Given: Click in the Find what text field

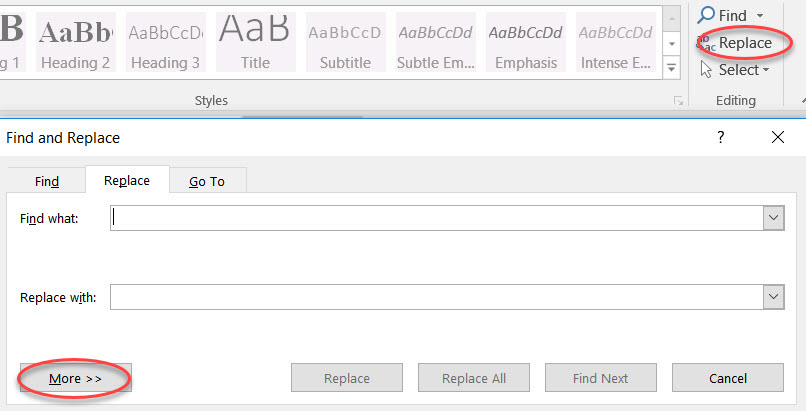Looking at the screenshot, I should click(x=435, y=218).
